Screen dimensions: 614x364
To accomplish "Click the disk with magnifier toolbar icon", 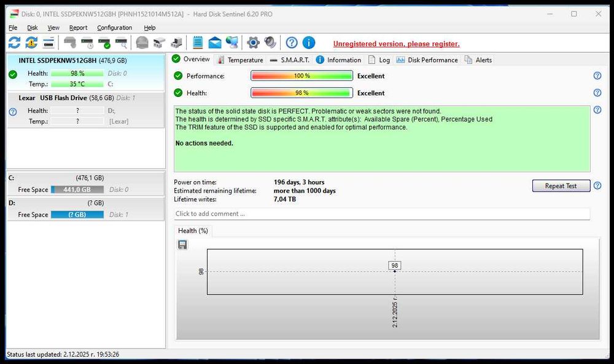I will [x=122, y=43].
